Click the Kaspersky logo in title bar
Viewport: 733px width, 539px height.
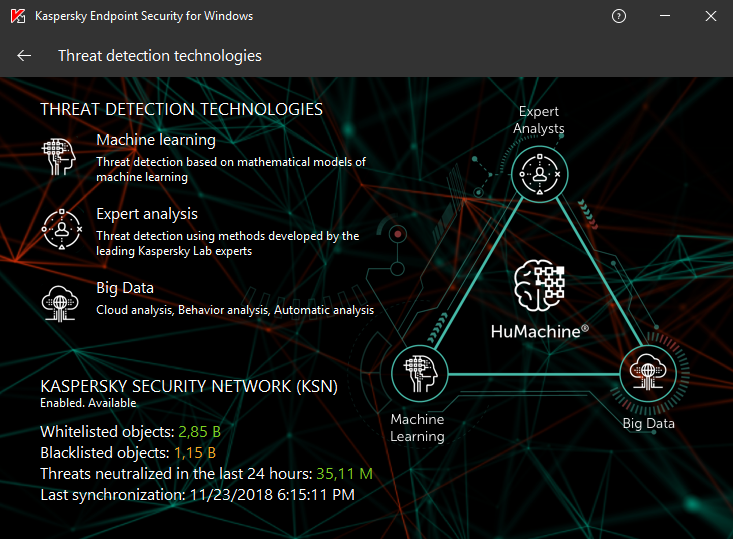16,17
